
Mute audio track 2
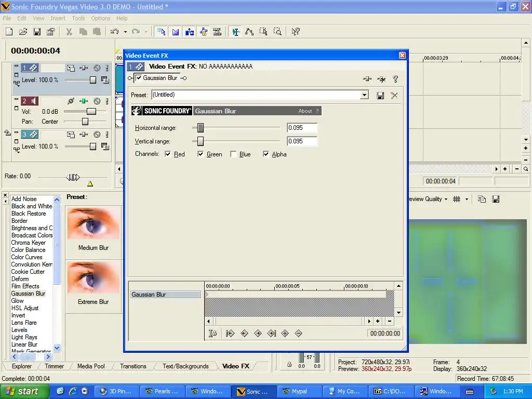97,101
